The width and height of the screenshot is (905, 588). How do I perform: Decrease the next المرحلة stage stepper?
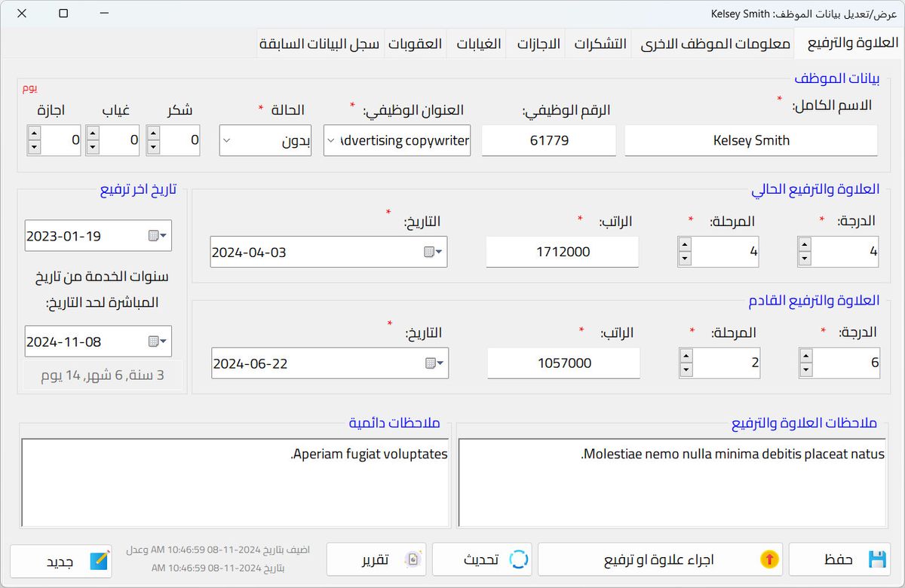686,370
